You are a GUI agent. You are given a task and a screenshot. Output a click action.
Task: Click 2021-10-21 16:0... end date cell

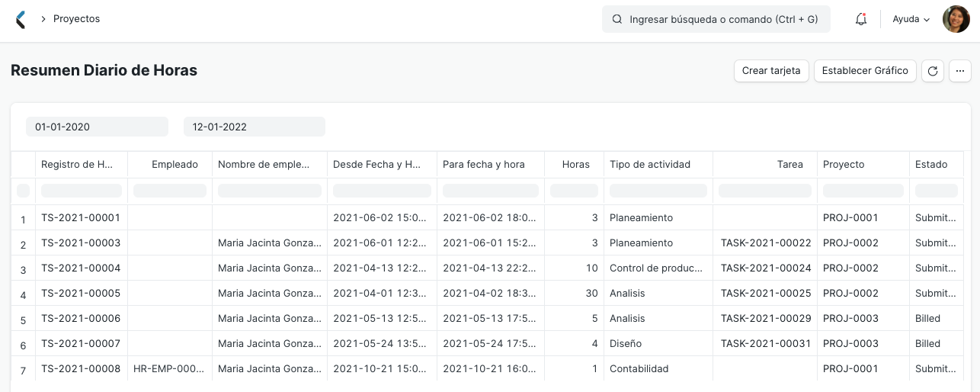click(x=491, y=368)
